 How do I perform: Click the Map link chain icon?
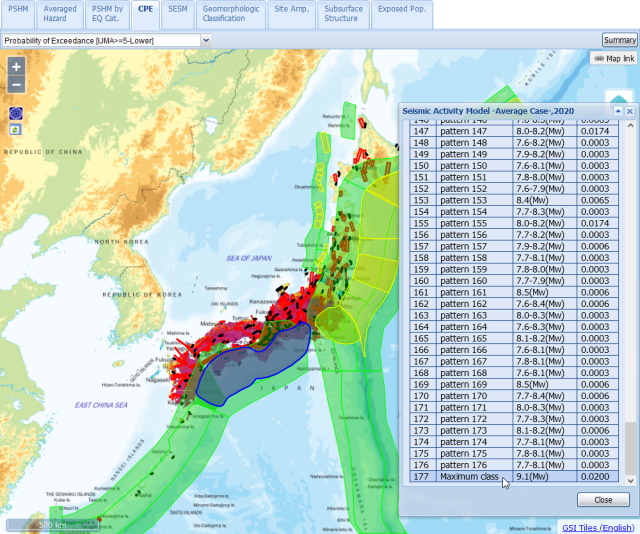pyautogui.click(x=598, y=59)
